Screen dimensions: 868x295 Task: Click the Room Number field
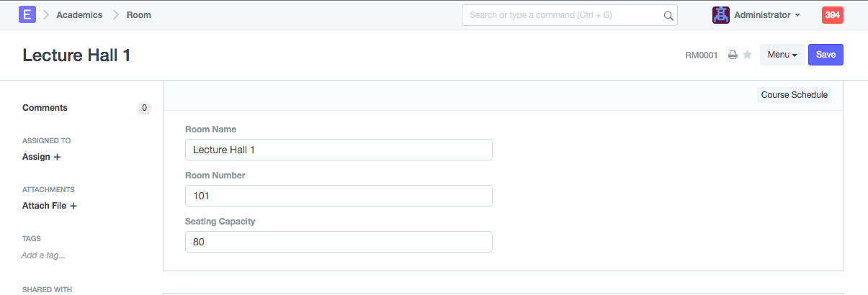click(x=339, y=196)
